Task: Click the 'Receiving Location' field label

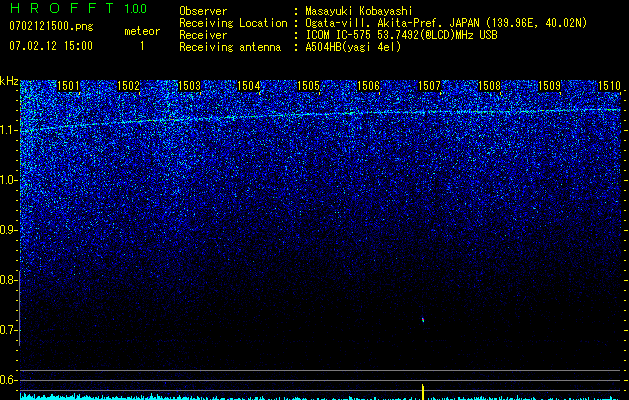Action: click(x=233, y=23)
